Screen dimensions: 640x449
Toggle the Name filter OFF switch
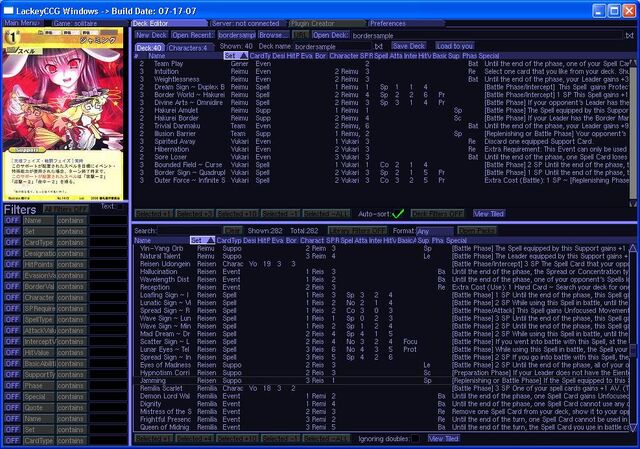[x=12, y=220]
